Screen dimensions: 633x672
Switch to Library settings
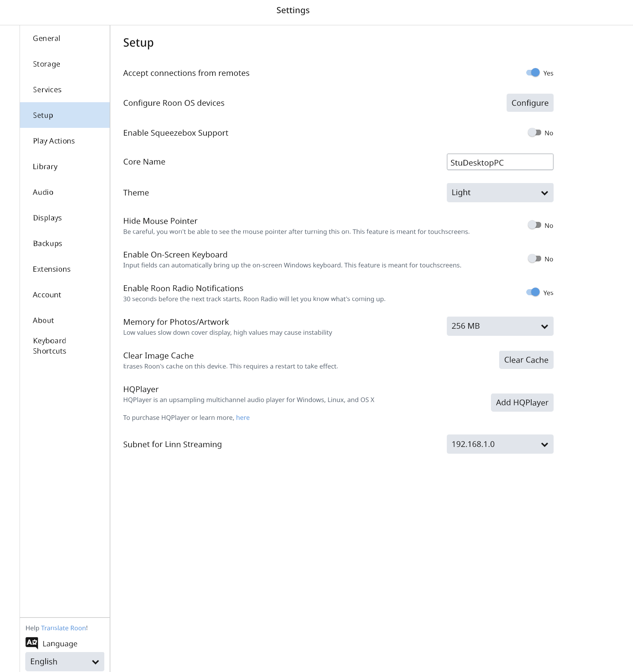pos(65,166)
